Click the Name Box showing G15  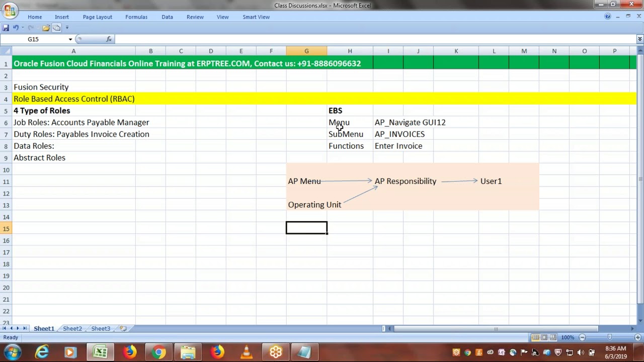[x=34, y=39]
